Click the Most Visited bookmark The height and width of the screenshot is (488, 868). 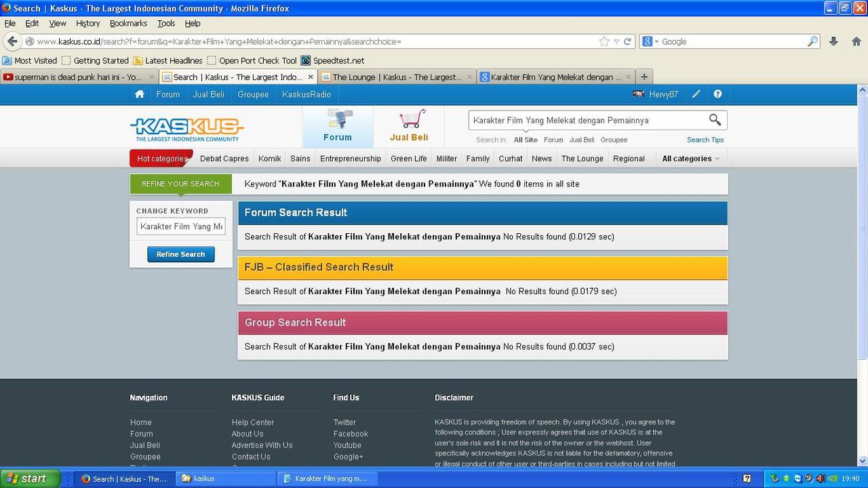pyautogui.click(x=30, y=60)
